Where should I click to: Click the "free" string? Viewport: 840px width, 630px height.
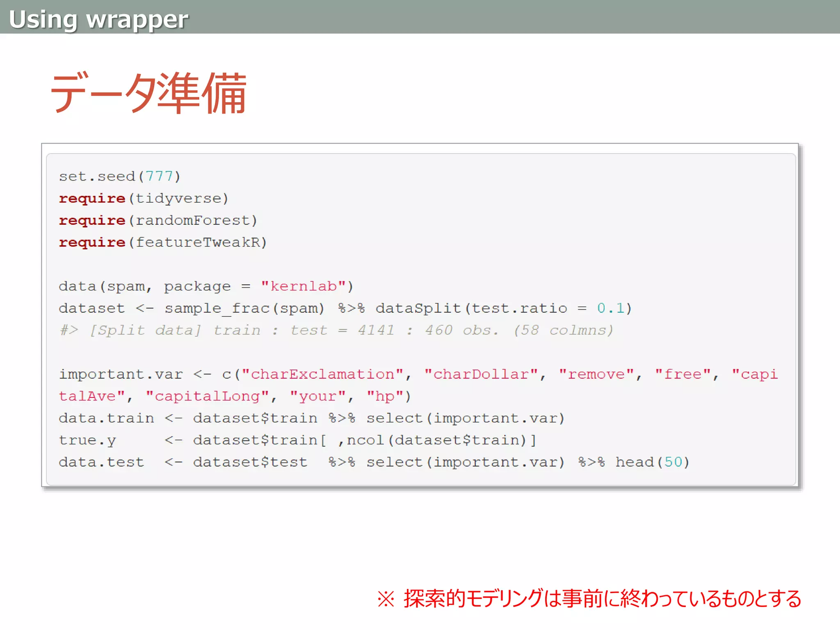click(682, 374)
